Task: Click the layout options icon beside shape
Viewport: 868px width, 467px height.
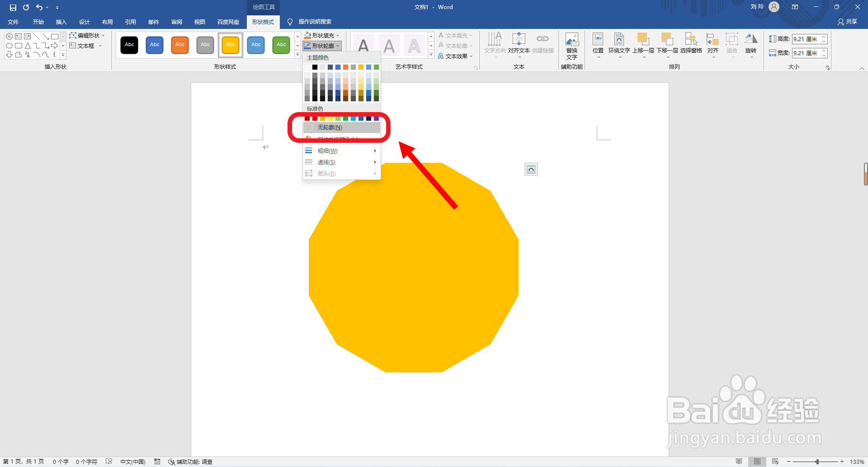Action: click(x=531, y=169)
